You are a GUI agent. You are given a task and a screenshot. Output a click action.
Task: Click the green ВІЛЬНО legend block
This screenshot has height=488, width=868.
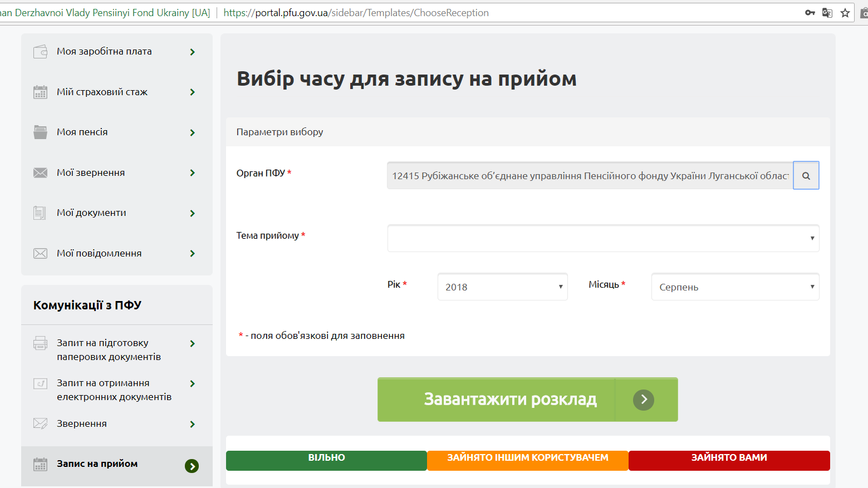(326, 460)
